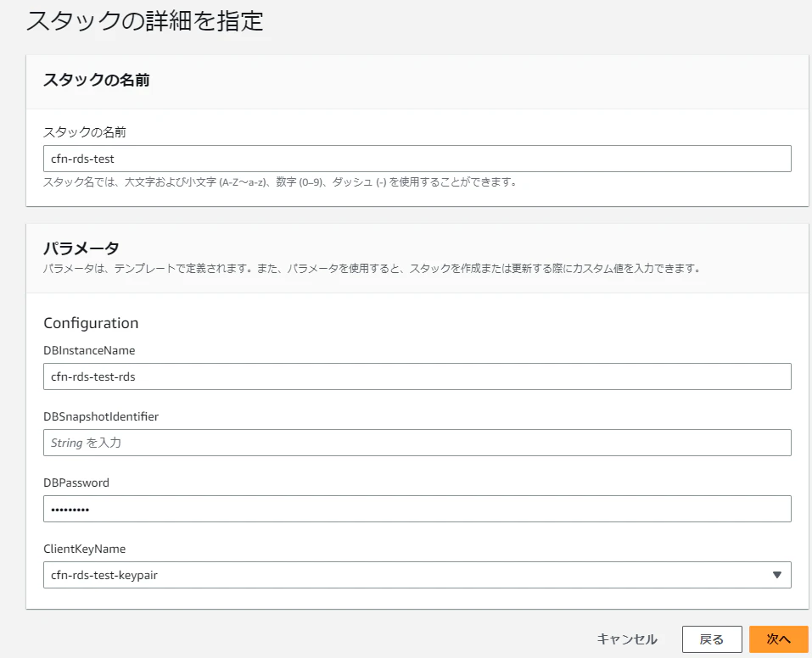The image size is (812, 658).
Task: Open the ClientKeyName dropdown
Action: (x=417, y=575)
